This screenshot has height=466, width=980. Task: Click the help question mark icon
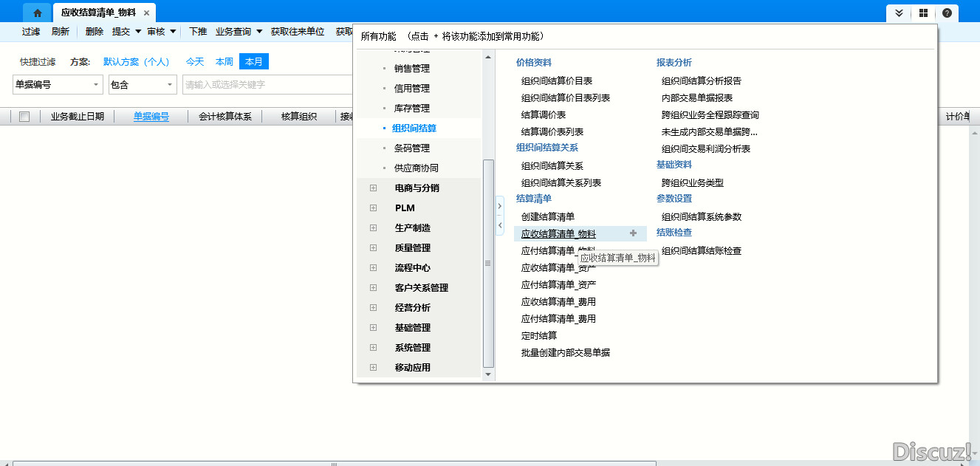tap(947, 13)
